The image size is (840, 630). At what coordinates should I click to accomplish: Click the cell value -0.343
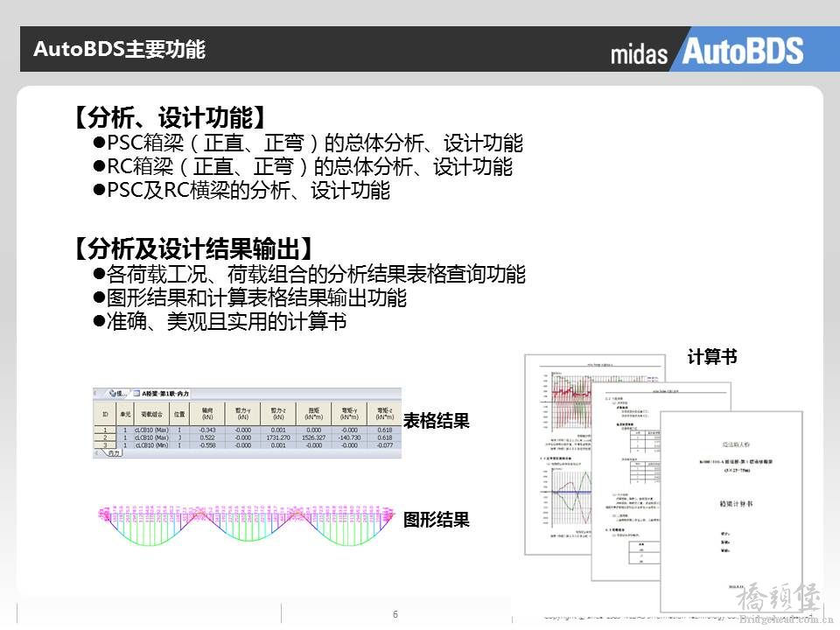(207, 430)
